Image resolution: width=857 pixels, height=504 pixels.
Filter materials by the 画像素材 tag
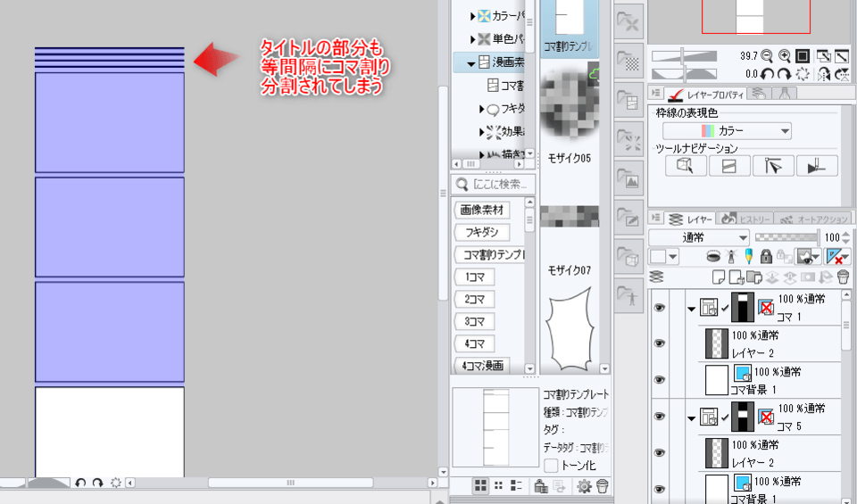tap(481, 210)
